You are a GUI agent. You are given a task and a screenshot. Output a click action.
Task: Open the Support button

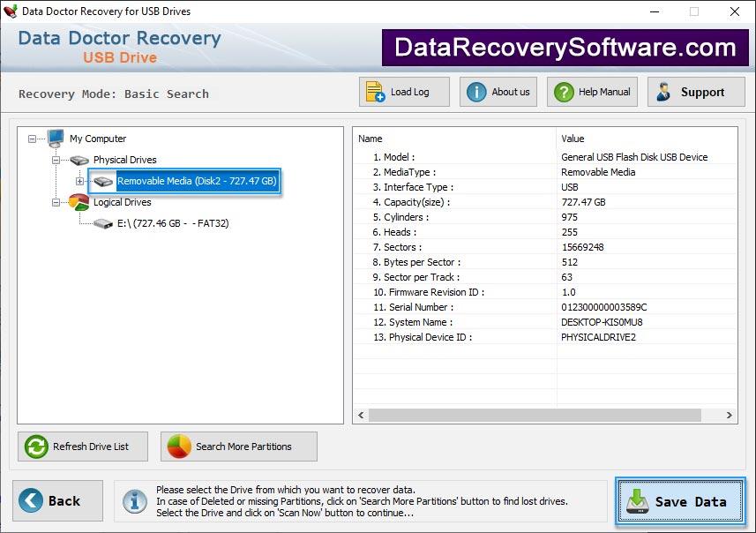click(x=696, y=92)
